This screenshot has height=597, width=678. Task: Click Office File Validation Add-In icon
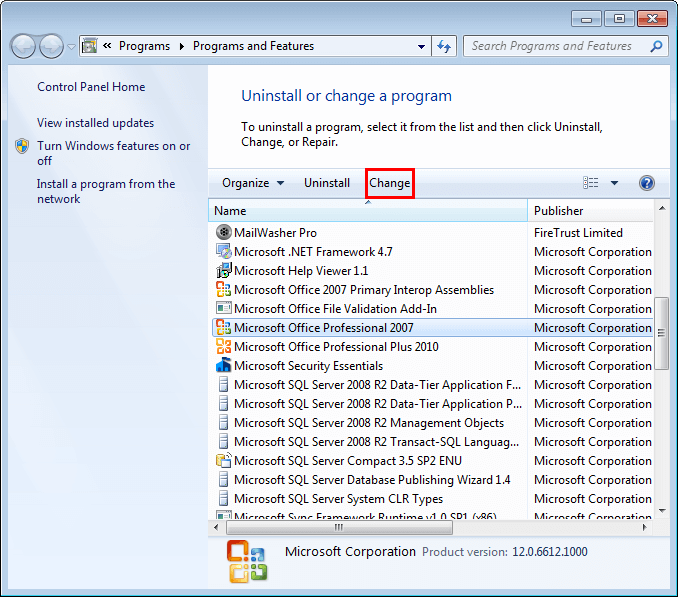tap(224, 308)
